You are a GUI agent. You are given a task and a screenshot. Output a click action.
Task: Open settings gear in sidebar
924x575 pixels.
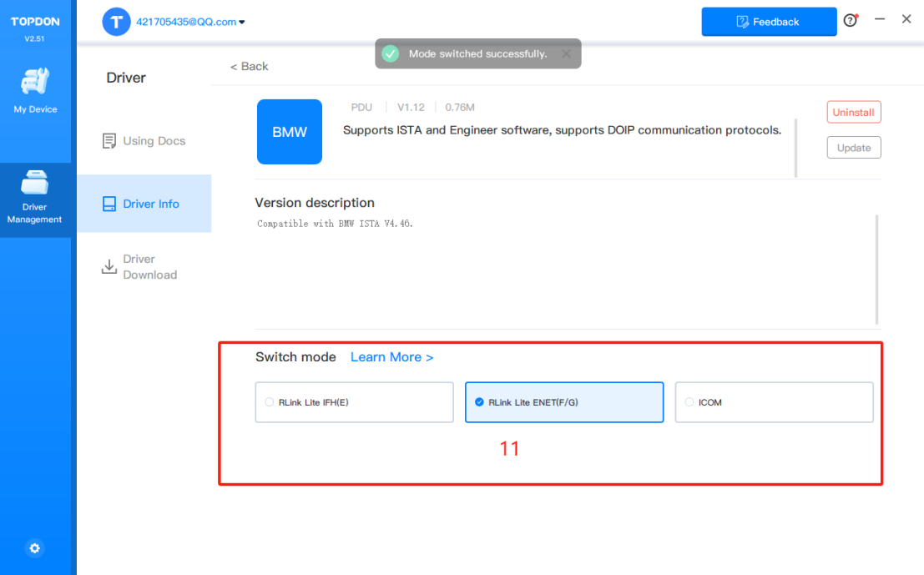click(35, 548)
